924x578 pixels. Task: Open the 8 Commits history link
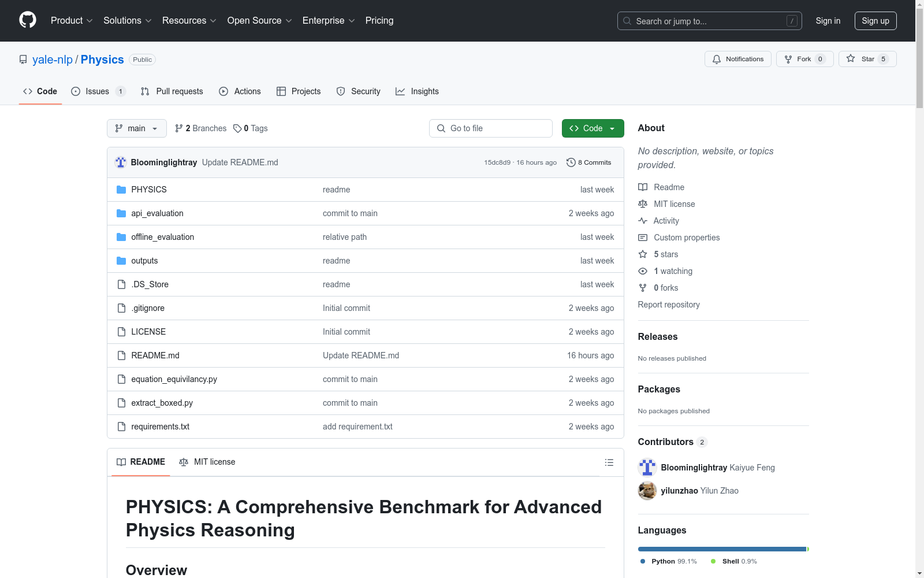(x=588, y=162)
